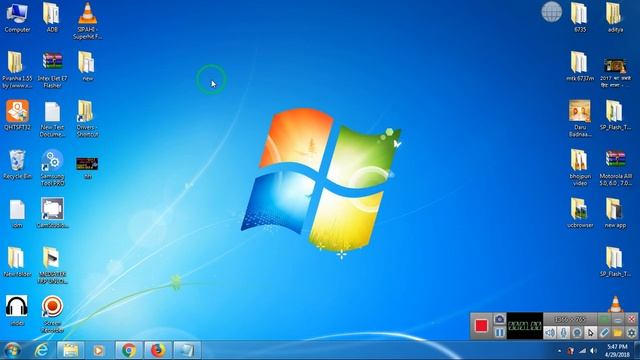Select the Drivers - Shortcut folder

(87, 119)
